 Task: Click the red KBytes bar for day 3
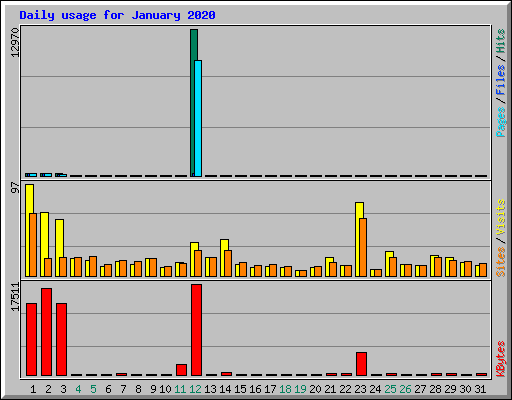62,339
